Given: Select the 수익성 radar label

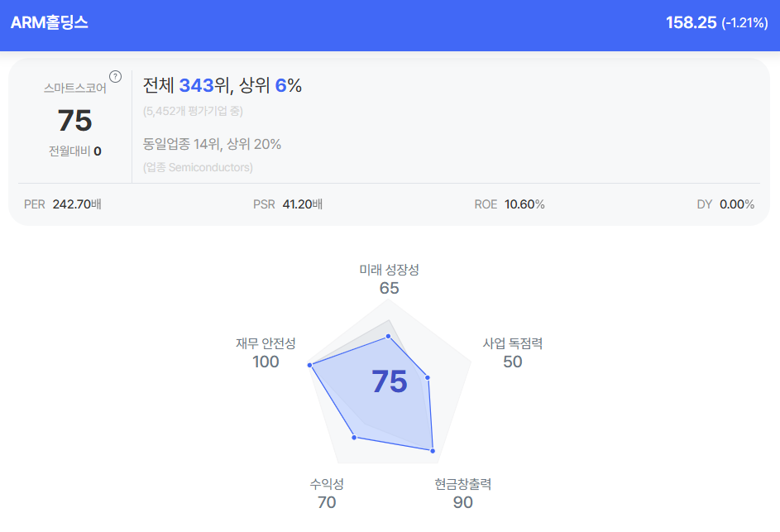Looking at the screenshot, I should click(327, 484).
